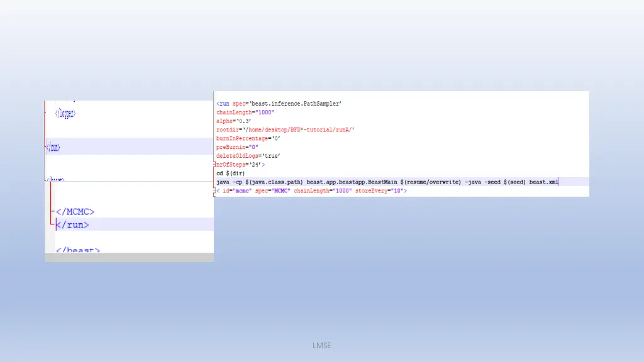Viewport: 644px width, 362px height.
Task: Click the java -cp BeastMain command line
Action: 387,182
